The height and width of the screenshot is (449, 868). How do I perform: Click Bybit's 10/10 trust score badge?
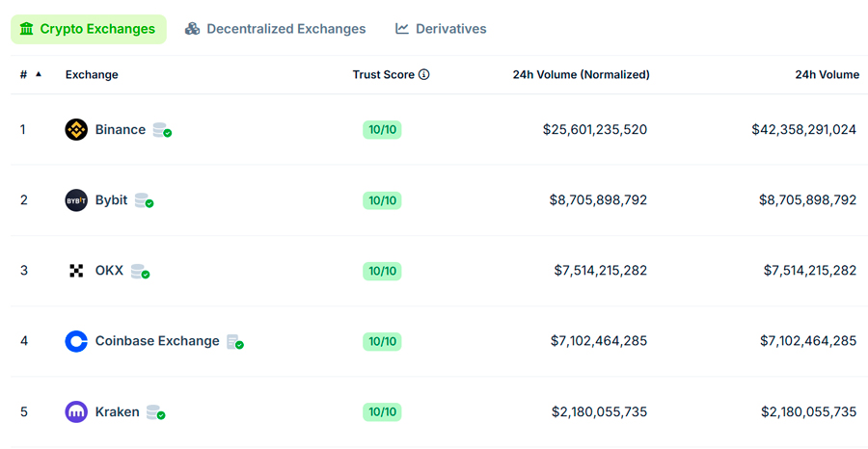tap(383, 200)
